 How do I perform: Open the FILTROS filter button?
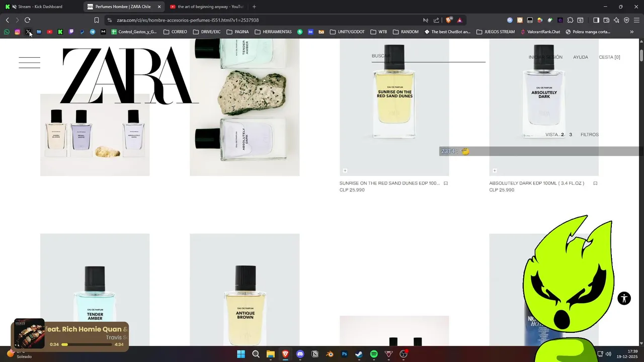click(590, 135)
